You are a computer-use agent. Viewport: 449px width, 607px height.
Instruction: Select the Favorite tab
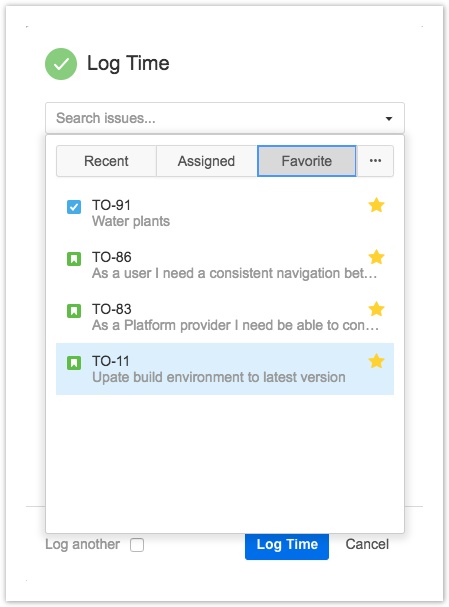[307, 161]
